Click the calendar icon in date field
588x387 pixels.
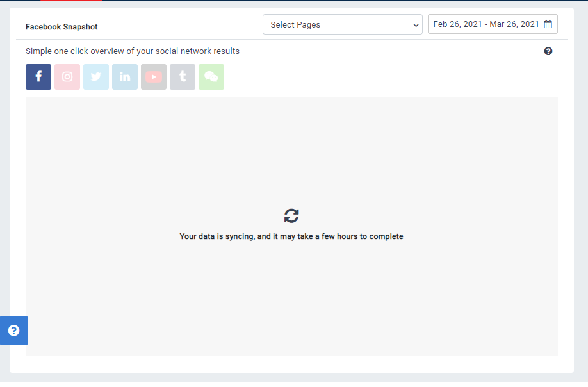(548, 24)
